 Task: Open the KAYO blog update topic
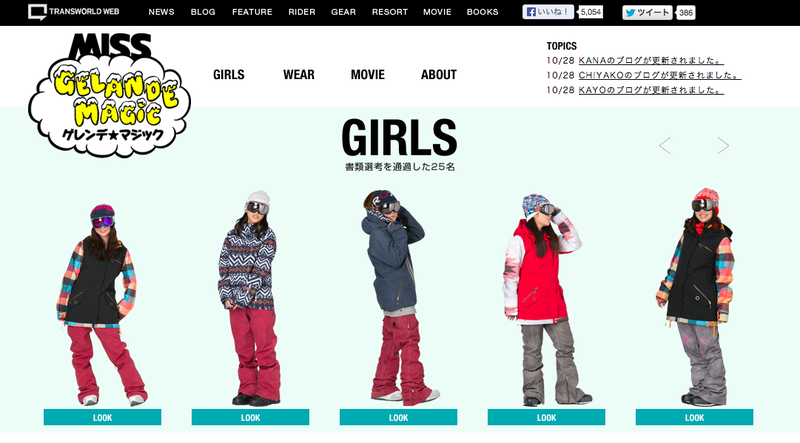point(651,90)
